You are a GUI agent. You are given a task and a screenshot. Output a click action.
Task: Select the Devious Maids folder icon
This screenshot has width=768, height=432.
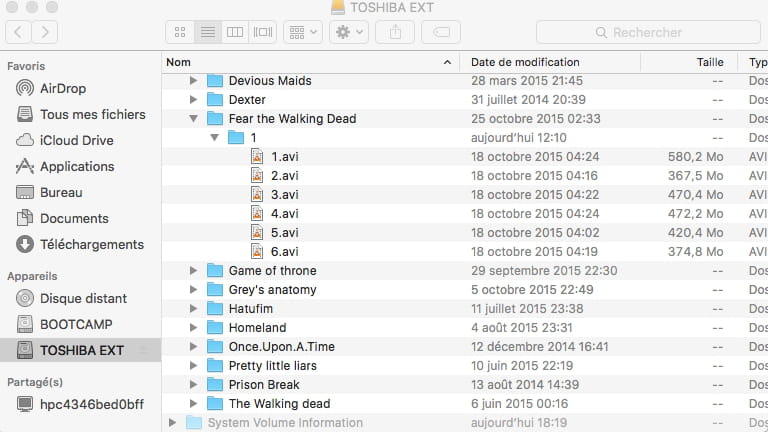click(x=215, y=80)
